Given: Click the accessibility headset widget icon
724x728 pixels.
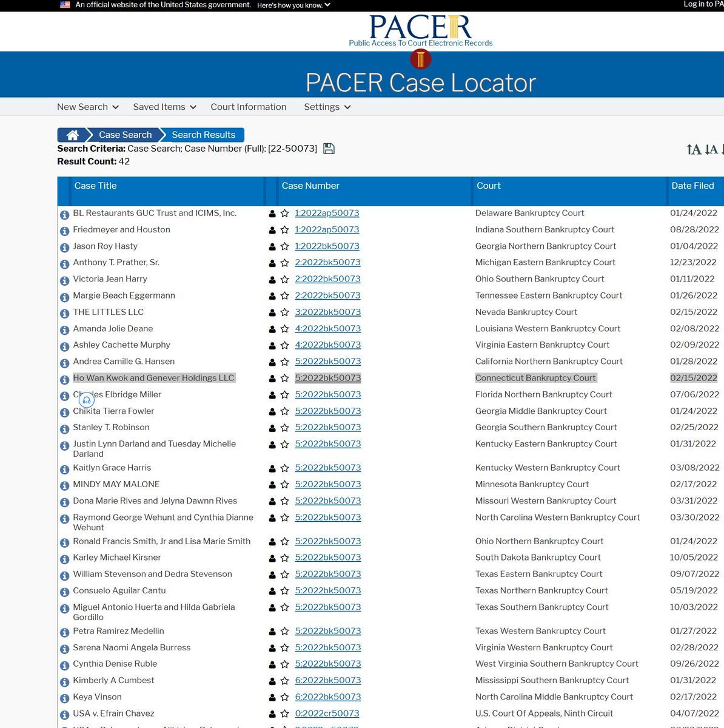Looking at the screenshot, I should pyautogui.click(x=87, y=400).
